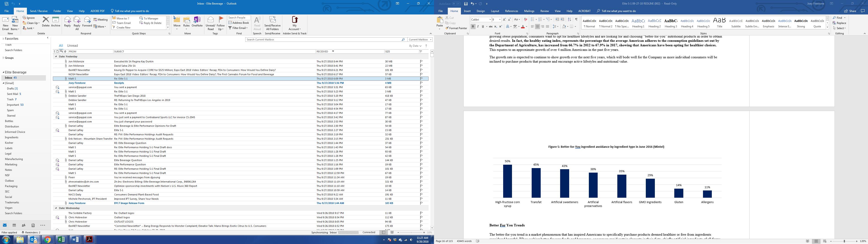Viewport: 868px width, 244px height.
Task: Open Filter Email dropdown
Action: pos(238,28)
